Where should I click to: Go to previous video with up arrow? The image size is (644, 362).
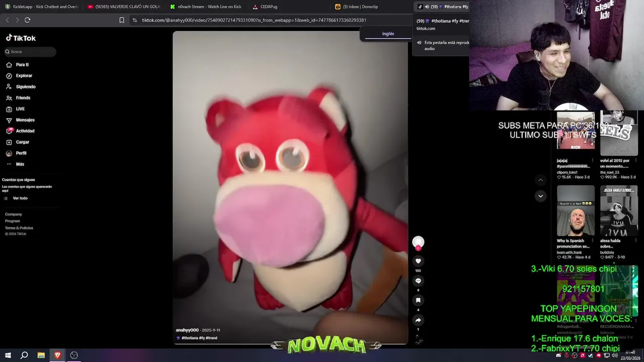point(540,180)
